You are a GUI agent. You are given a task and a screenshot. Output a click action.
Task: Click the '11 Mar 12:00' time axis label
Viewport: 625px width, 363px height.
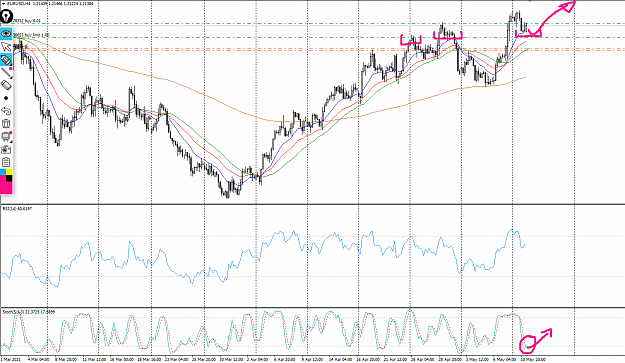(x=94, y=359)
